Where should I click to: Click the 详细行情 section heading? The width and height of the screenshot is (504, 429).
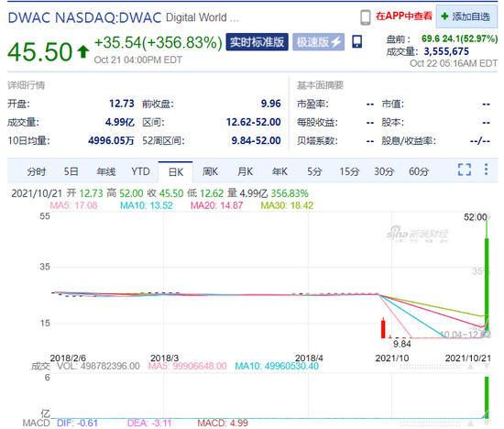tap(27, 85)
